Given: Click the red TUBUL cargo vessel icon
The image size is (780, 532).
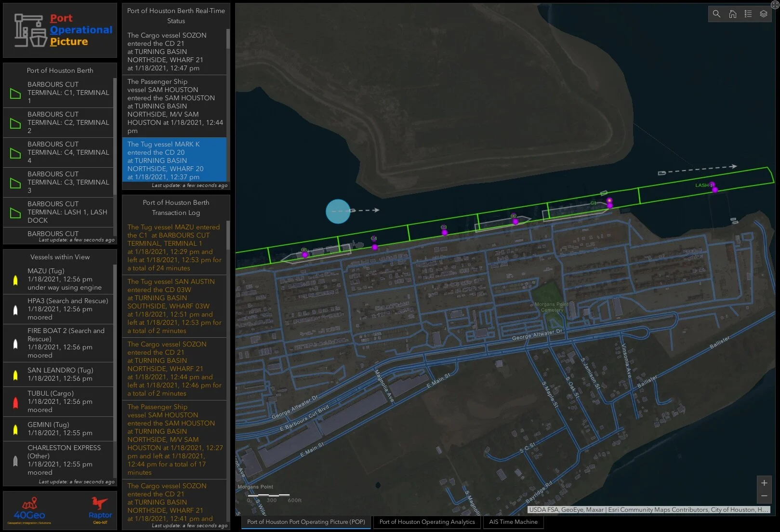Looking at the screenshot, I should (x=15, y=402).
